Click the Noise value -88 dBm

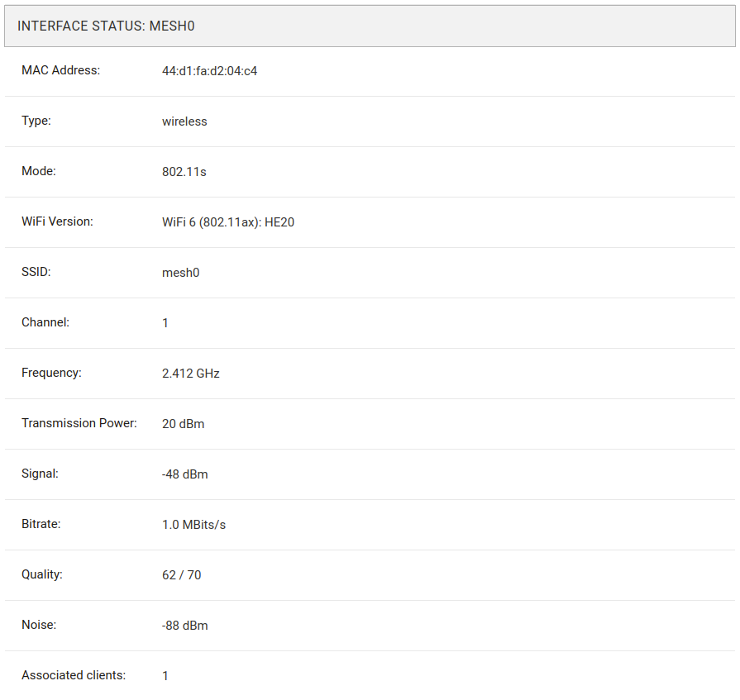click(x=184, y=626)
